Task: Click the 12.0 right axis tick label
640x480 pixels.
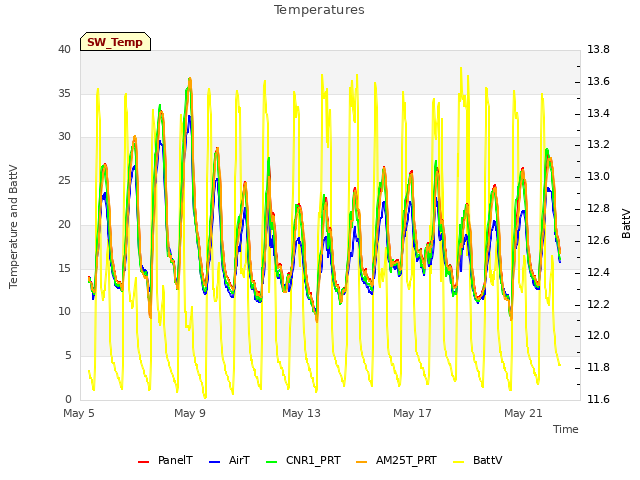Action: point(598,336)
